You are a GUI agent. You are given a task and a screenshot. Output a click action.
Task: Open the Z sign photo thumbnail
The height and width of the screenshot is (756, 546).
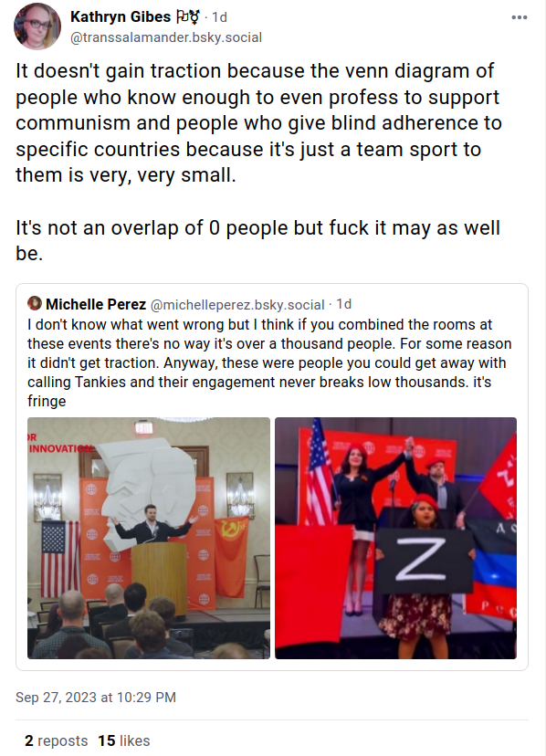(395, 538)
